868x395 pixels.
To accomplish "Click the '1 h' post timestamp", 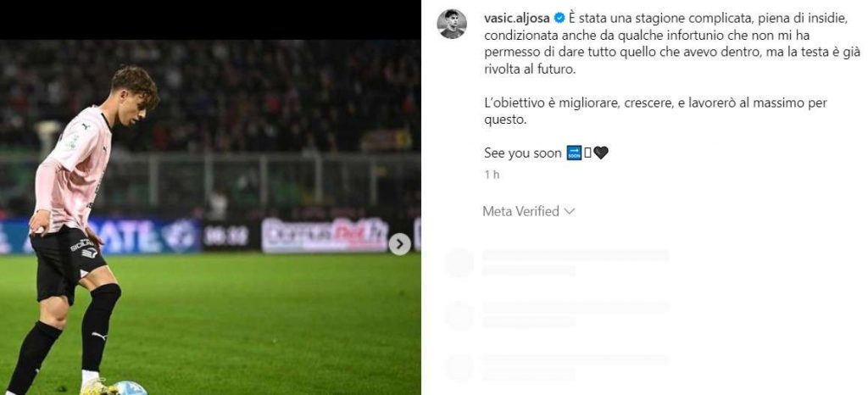I will (492, 175).
